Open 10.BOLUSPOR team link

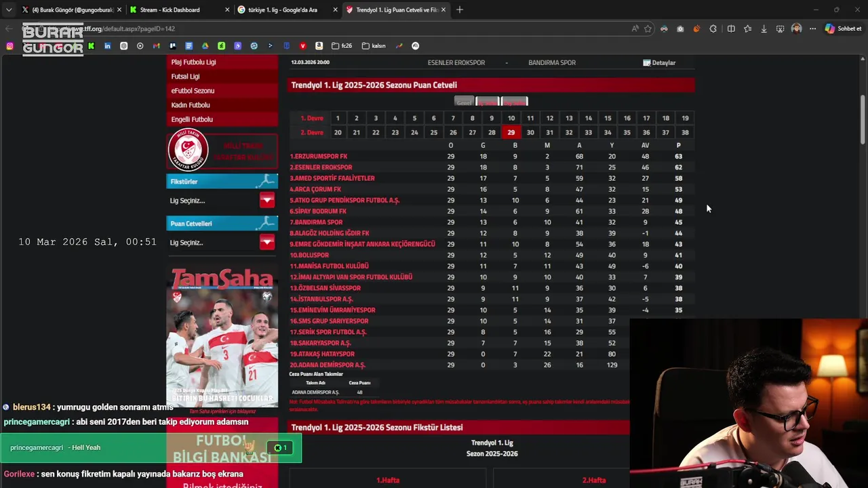click(309, 255)
